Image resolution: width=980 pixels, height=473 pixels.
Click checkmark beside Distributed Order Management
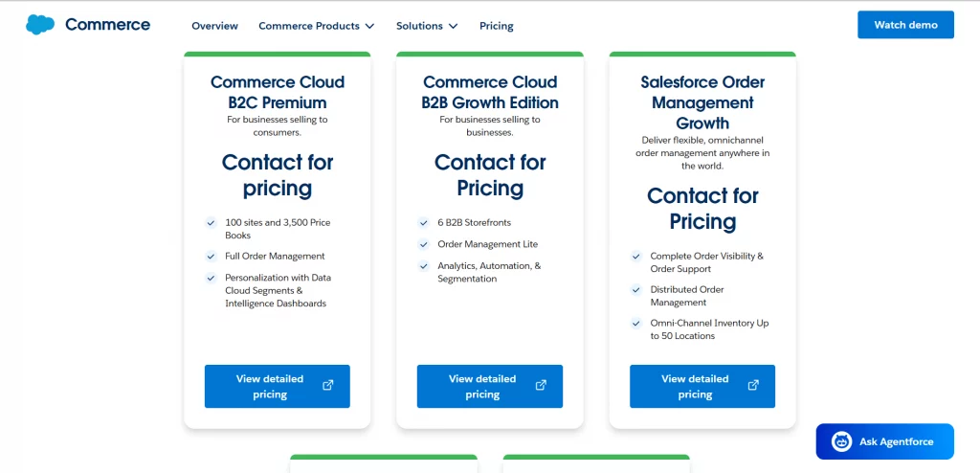click(x=635, y=290)
